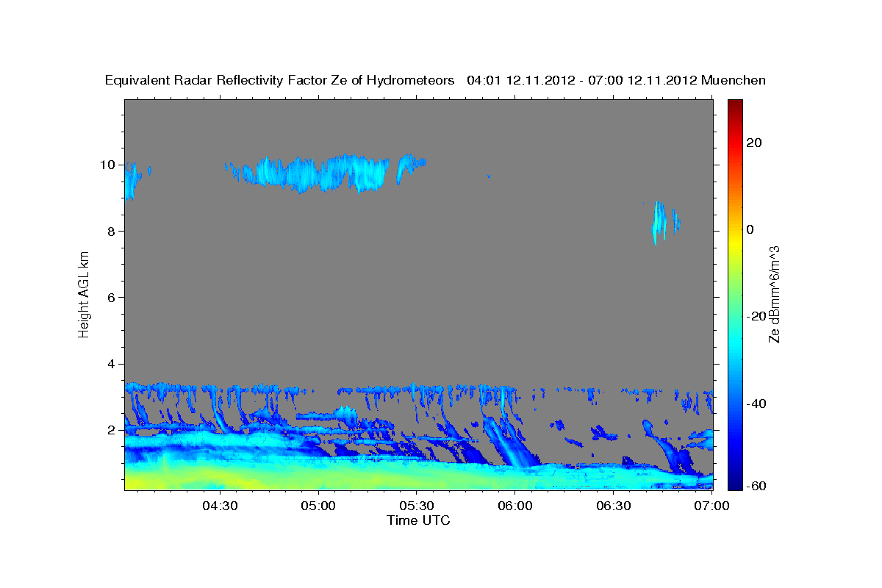The height and width of the screenshot is (588, 882).
Task: Click the plot title text
Action: [x=435, y=80]
